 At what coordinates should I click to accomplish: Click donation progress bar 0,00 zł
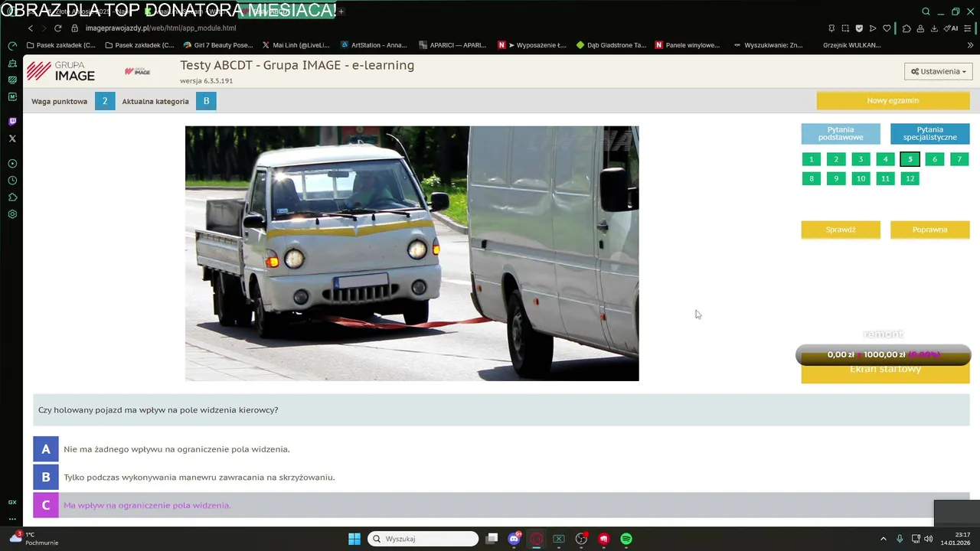pos(884,354)
